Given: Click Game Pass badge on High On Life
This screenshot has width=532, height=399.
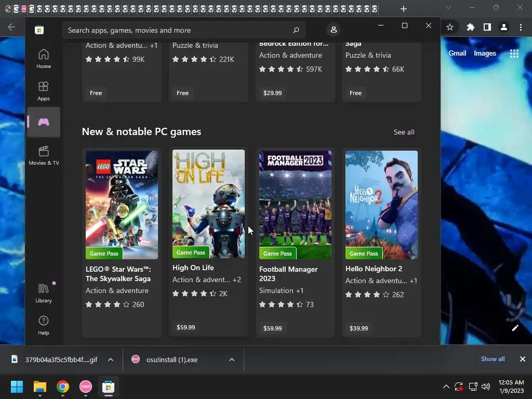Looking at the screenshot, I should [191, 252].
